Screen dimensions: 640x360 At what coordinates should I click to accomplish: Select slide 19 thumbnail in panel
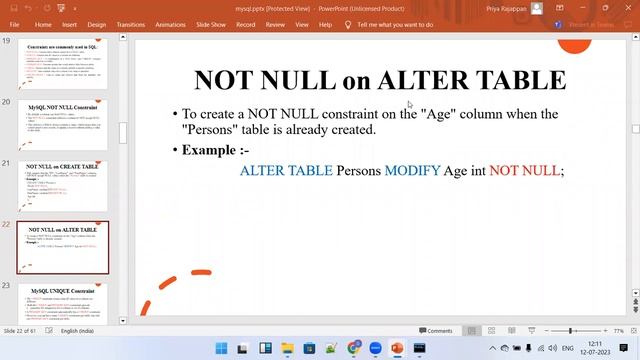tap(62, 64)
